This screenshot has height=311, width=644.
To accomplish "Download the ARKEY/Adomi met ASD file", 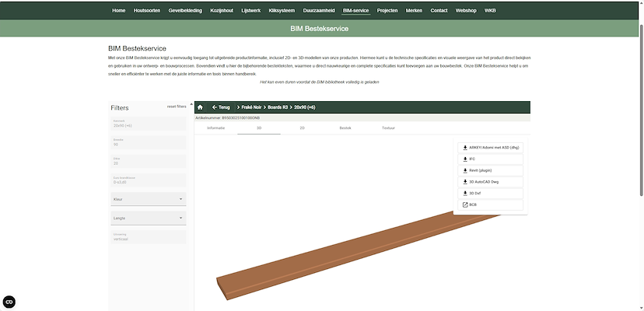I will pyautogui.click(x=489, y=147).
